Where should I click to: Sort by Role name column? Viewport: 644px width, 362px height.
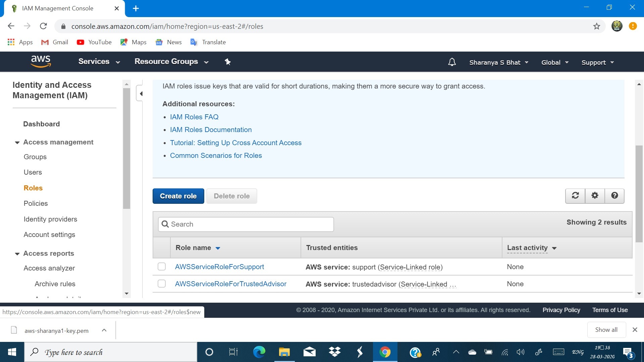[x=198, y=248]
